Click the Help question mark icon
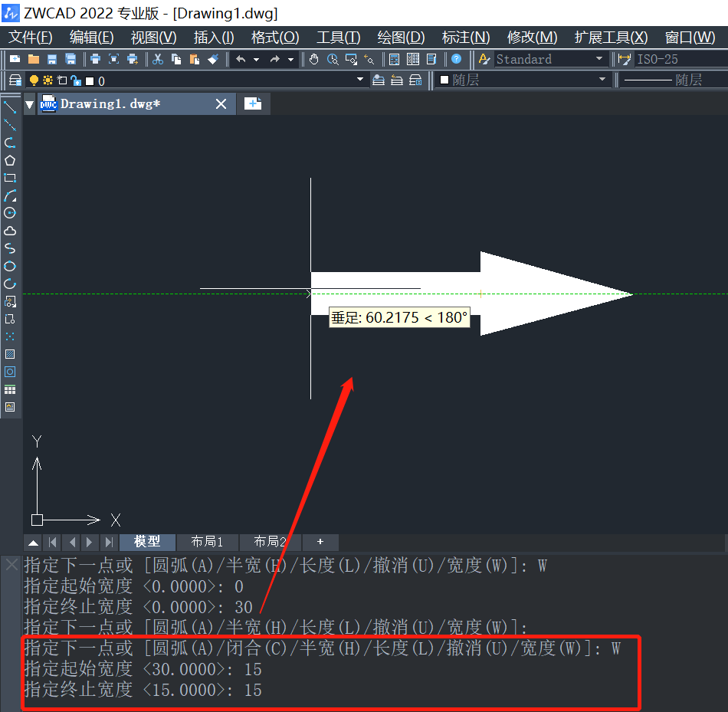728x712 pixels. (457, 59)
